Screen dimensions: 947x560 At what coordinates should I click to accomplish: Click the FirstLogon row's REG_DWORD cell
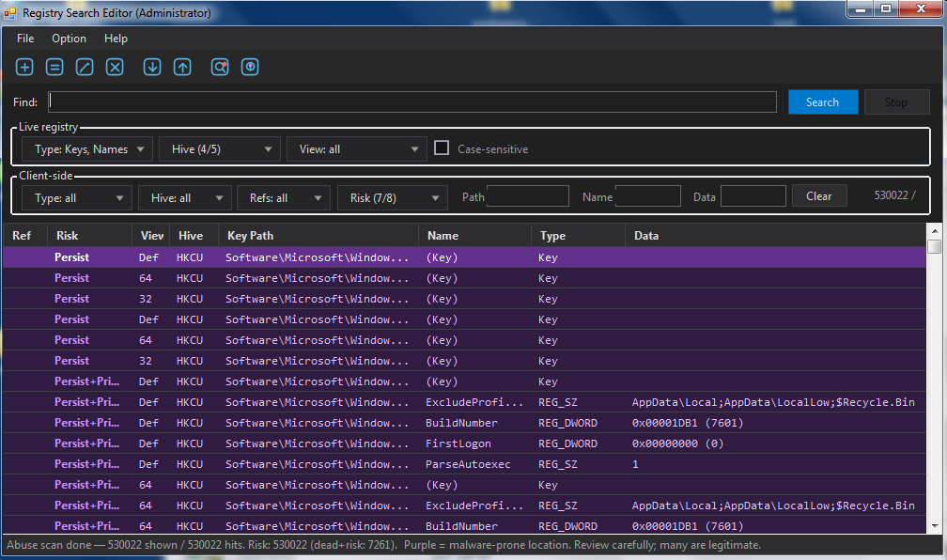[567, 443]
